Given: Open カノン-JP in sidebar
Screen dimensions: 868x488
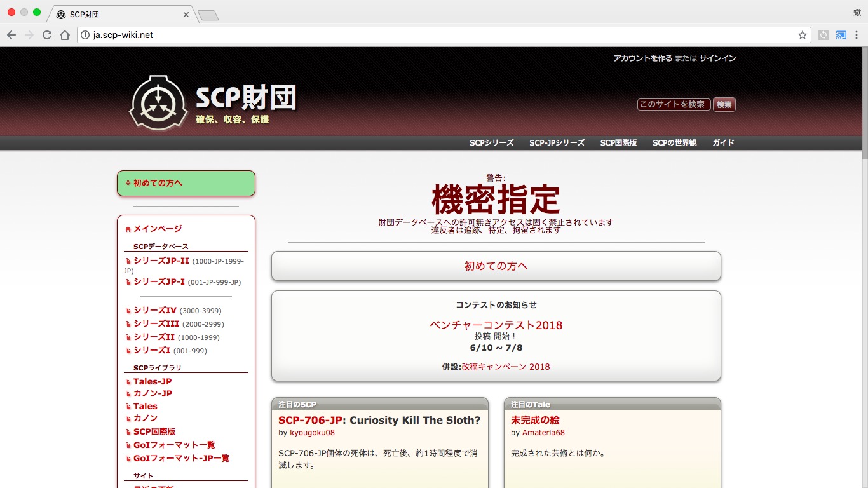Looking at the screenshot, I should (153, 393).
